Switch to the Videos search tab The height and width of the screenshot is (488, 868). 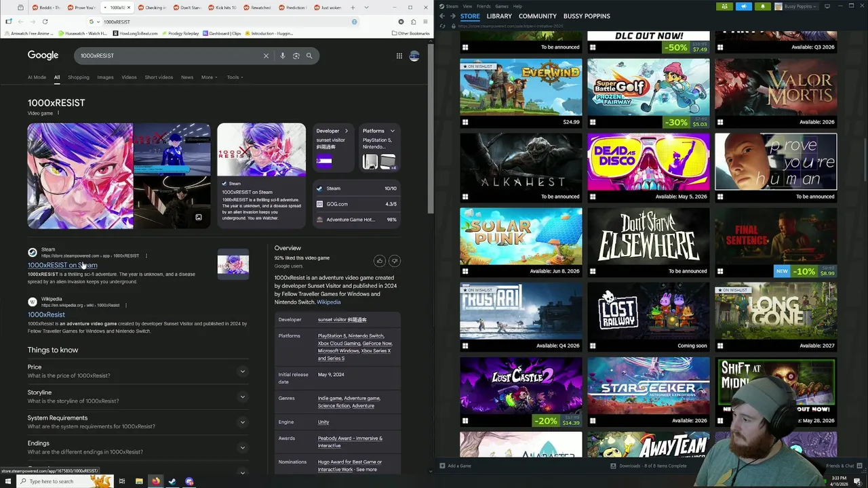(x=129, y=77)
